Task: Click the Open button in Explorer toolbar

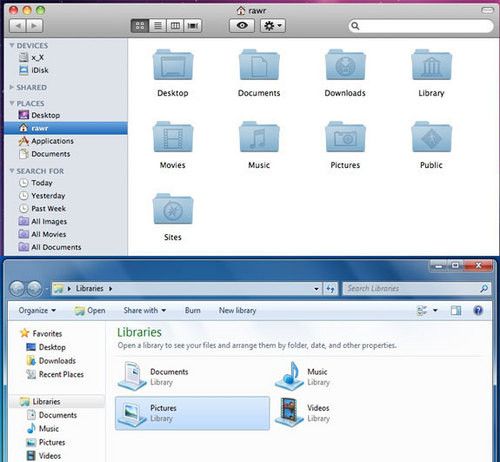Action: coord(90,311)
